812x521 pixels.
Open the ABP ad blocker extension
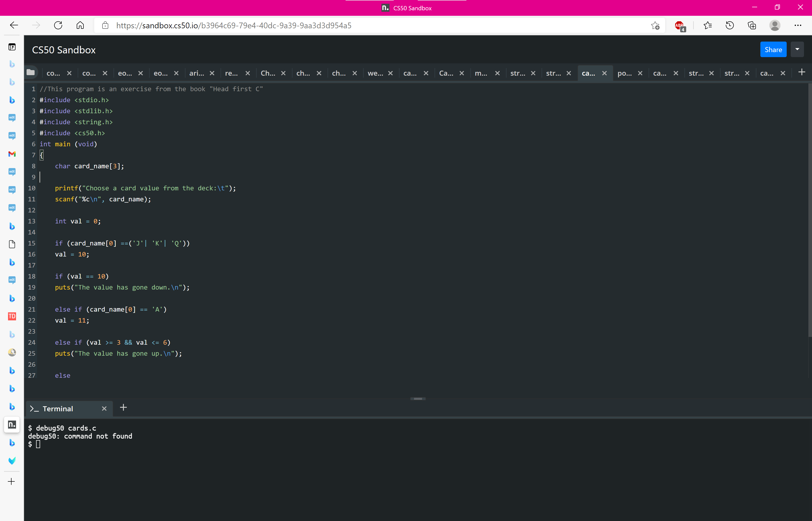click(679, 26)
